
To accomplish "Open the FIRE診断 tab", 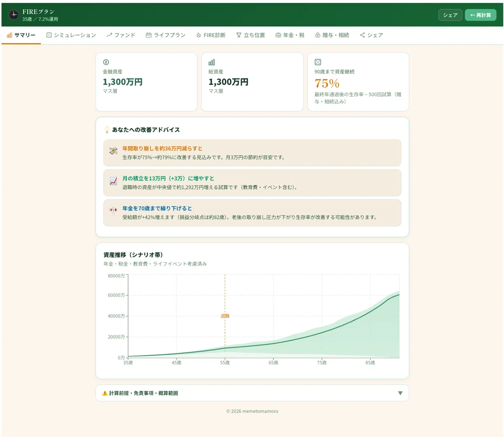I will (x=211, y=35).
